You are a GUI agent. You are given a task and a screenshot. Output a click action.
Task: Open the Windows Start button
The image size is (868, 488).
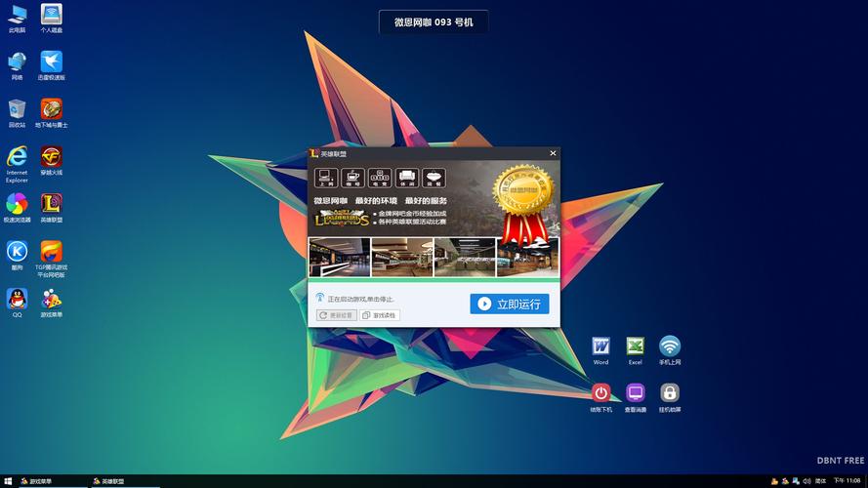[8, 481]
